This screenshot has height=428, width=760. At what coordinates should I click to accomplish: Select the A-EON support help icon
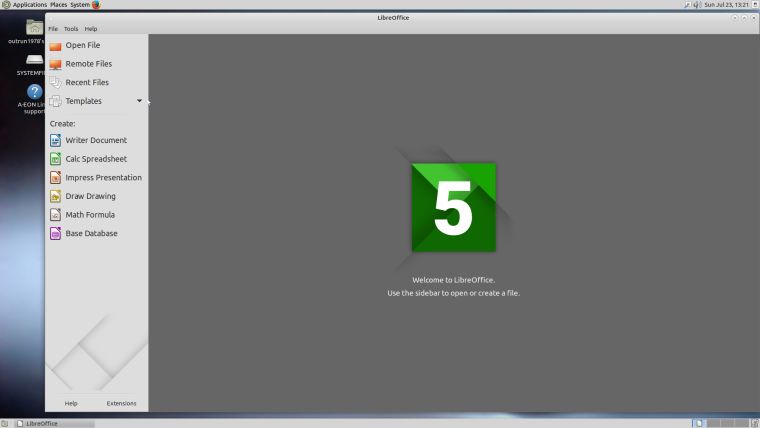[x=34, y=92]
